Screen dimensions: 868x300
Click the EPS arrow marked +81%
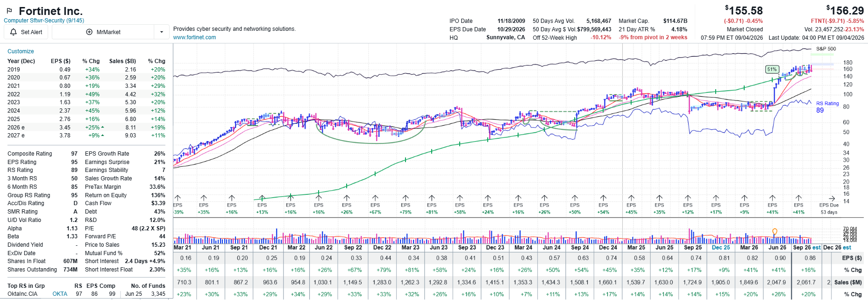pos(432,198)
